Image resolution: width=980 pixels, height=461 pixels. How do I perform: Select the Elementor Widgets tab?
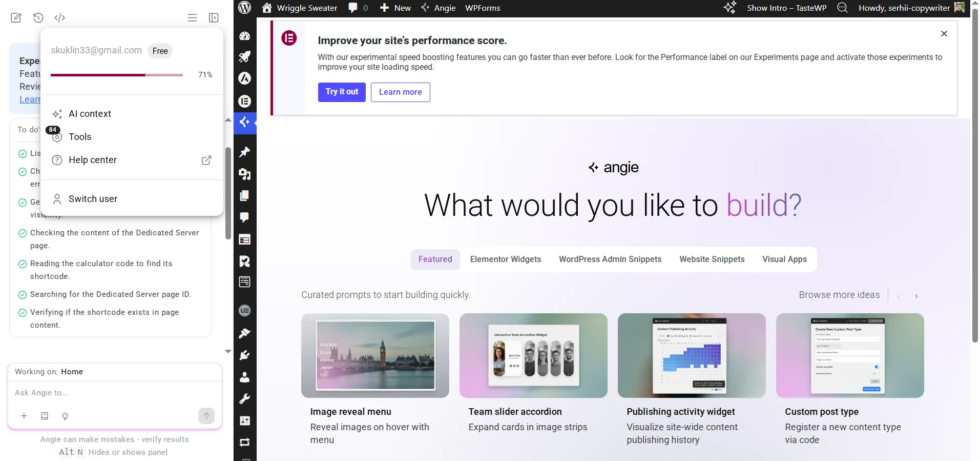tap(506, 259)
